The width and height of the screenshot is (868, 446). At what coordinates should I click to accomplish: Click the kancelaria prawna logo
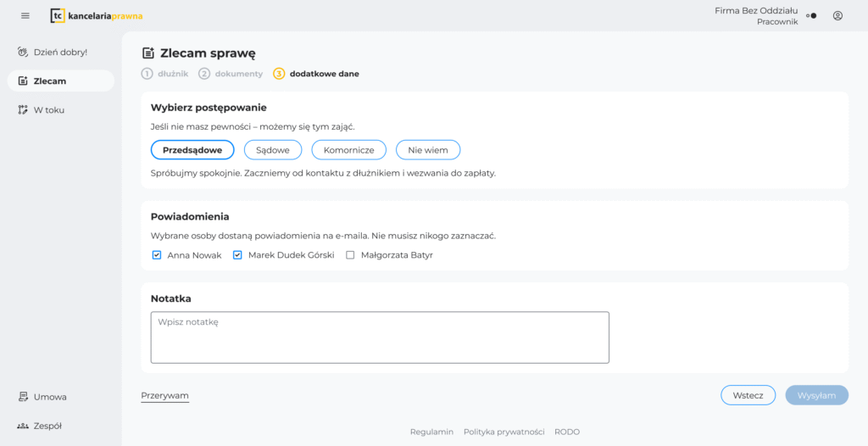96,15
